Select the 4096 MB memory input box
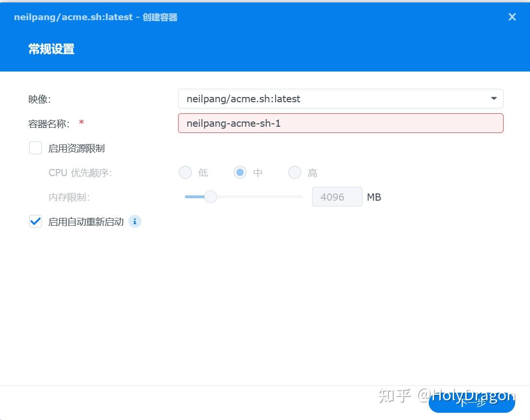 (x=337, y=197)
